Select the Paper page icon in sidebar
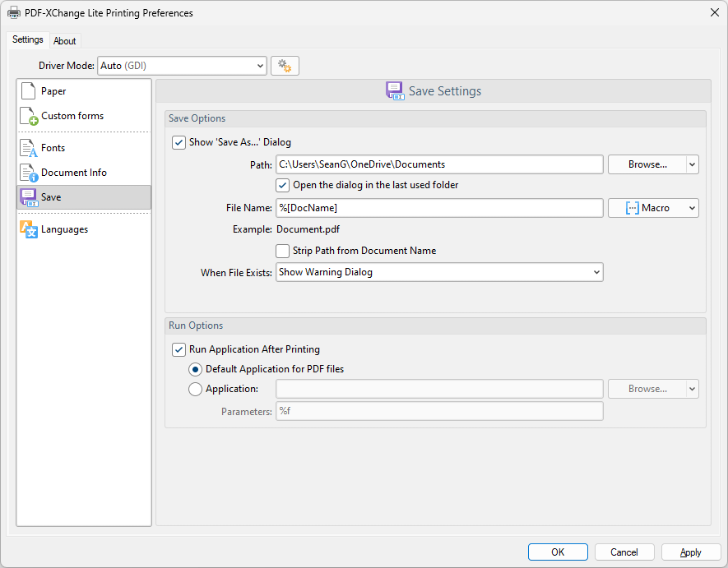Viewport: 728px width, 568px height. [x=29, y=91]
